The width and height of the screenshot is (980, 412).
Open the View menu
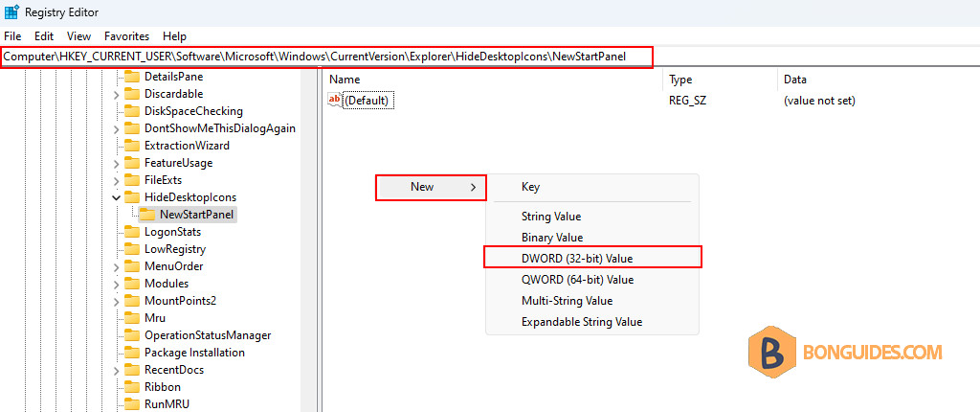point(78,36)
